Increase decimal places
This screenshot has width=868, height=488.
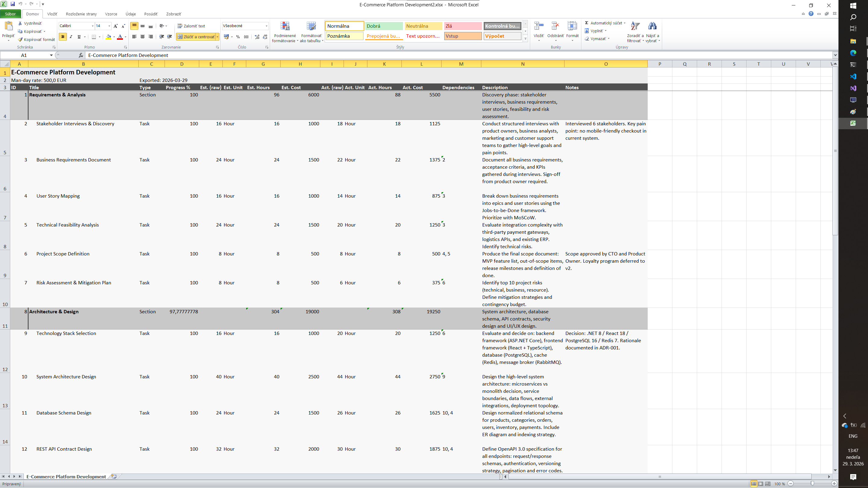click(x=257, y=37)
